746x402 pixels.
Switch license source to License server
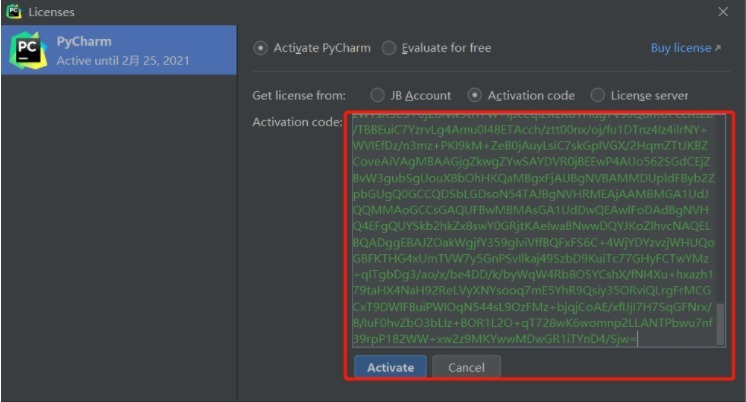point(597,96)
